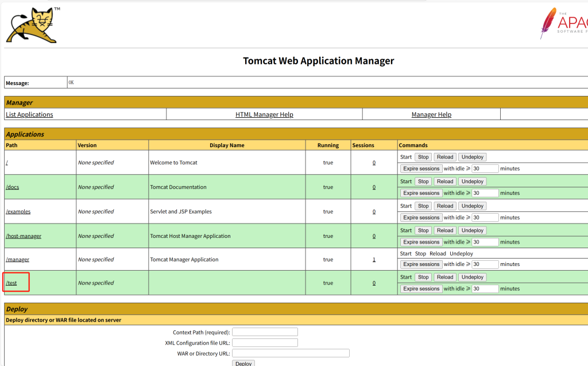This screenshot has height=366, width=588.
Task: Expire sessions for /examples
Action: pos(421,217)
